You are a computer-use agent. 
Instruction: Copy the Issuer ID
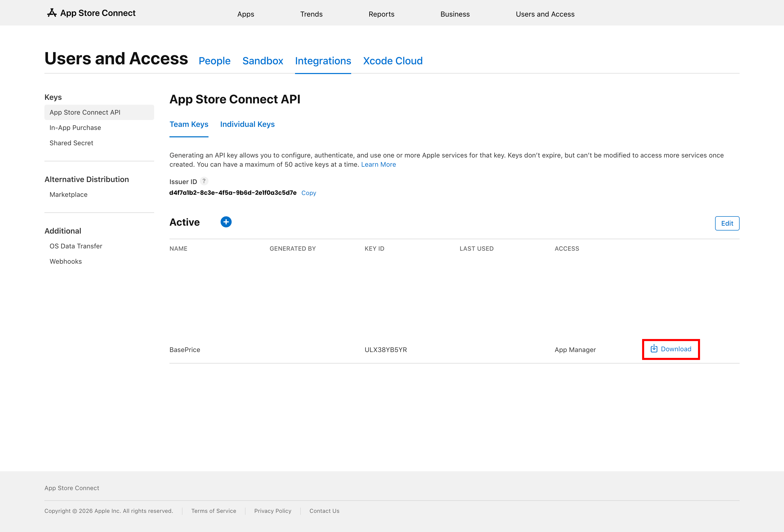click(309, 193)
